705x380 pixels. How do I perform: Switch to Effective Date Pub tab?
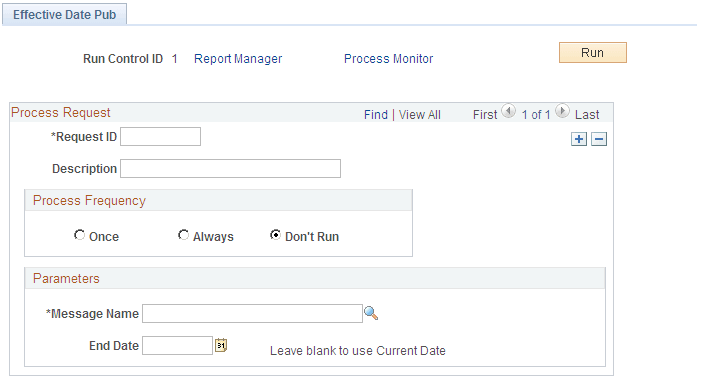(64, 14)
